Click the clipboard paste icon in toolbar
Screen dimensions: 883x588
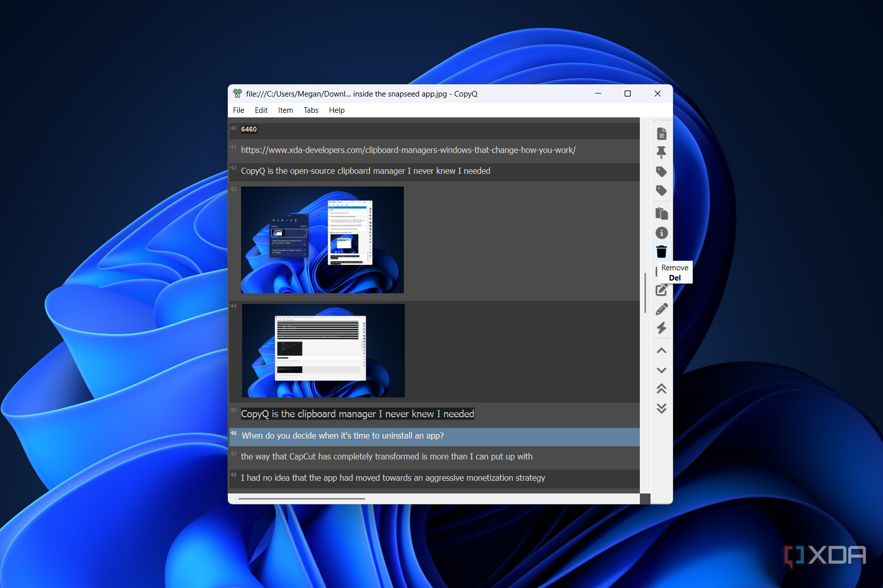[x=661, y=213]
